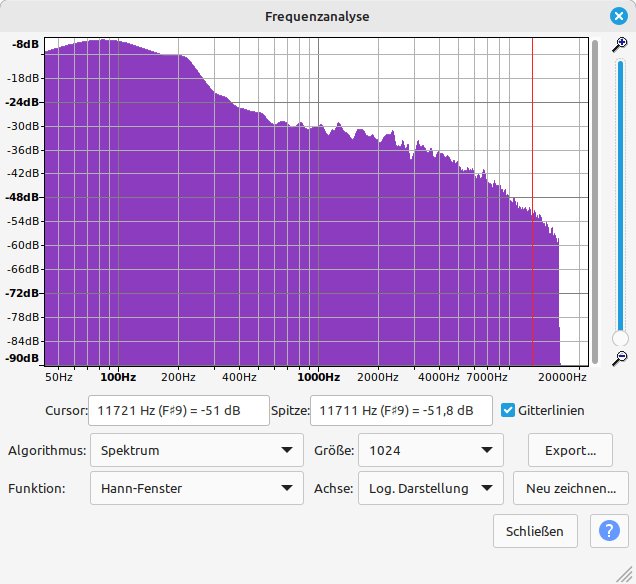Open the Funktion dropdown showing Hann-Fenster
The image size is (636, 584).
coord(197,488)
